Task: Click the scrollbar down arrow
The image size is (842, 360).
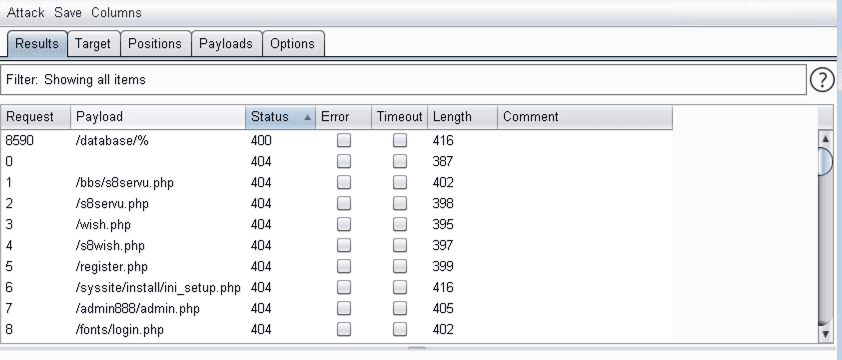Action: pos(825,334)
